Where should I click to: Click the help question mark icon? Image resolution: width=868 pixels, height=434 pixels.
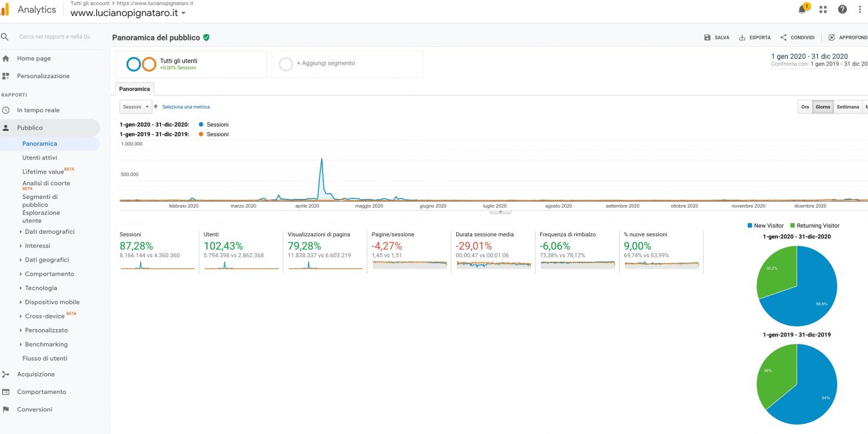842,9
